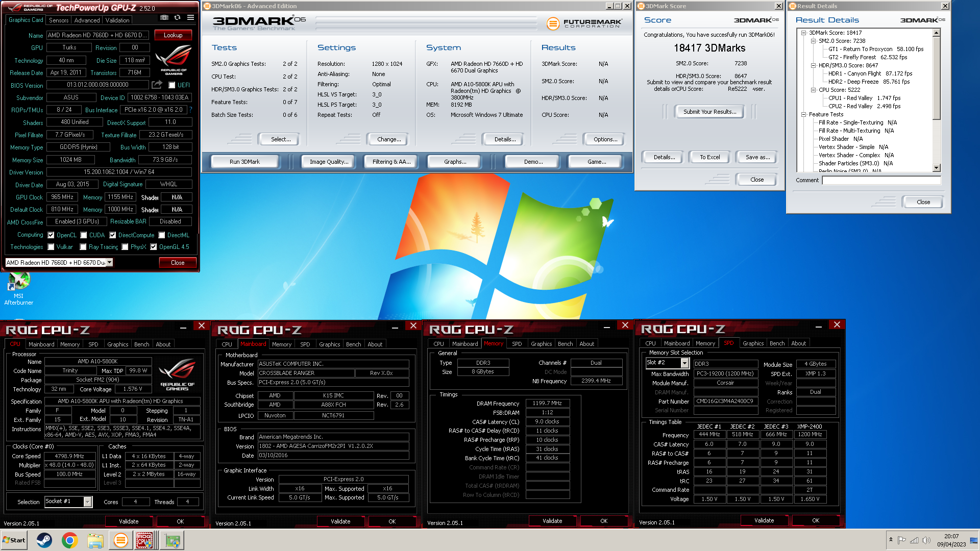
Task: Show hidden system tray icons
Action: click(891, 540)
